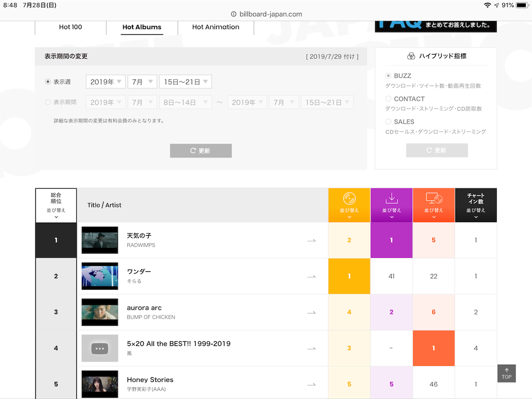Open the ワンダー video thumbnail
532x399 pixels.
100,276
